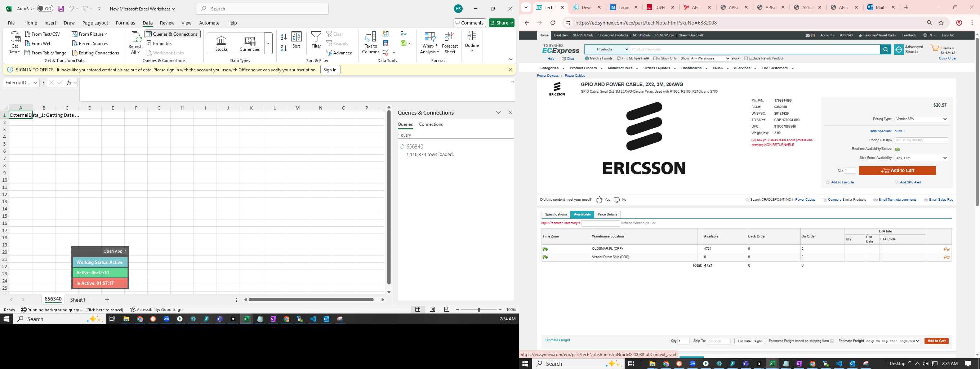The image size is (980, 369).
Task: Open the Any Warehouse dropdown
Action: (x=710, y=59)
